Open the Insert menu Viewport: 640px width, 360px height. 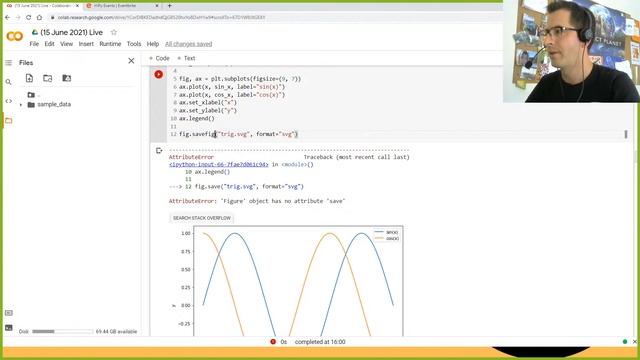86,44
